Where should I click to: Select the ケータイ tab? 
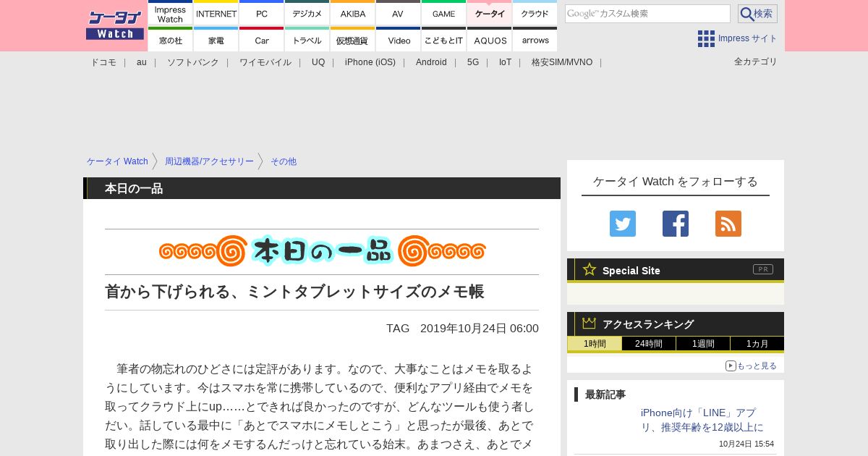click(490, 13)
